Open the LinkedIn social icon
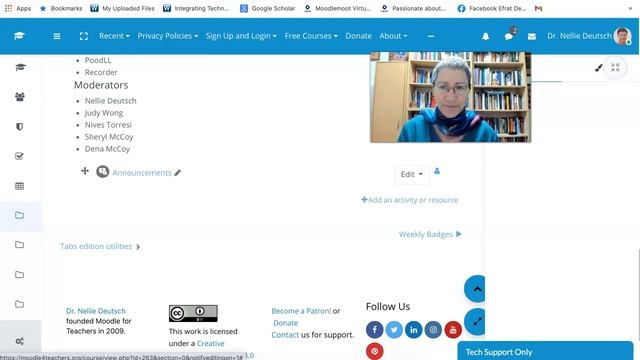The width and height of the screenshot is (640, 360). [x=413, y=329]
